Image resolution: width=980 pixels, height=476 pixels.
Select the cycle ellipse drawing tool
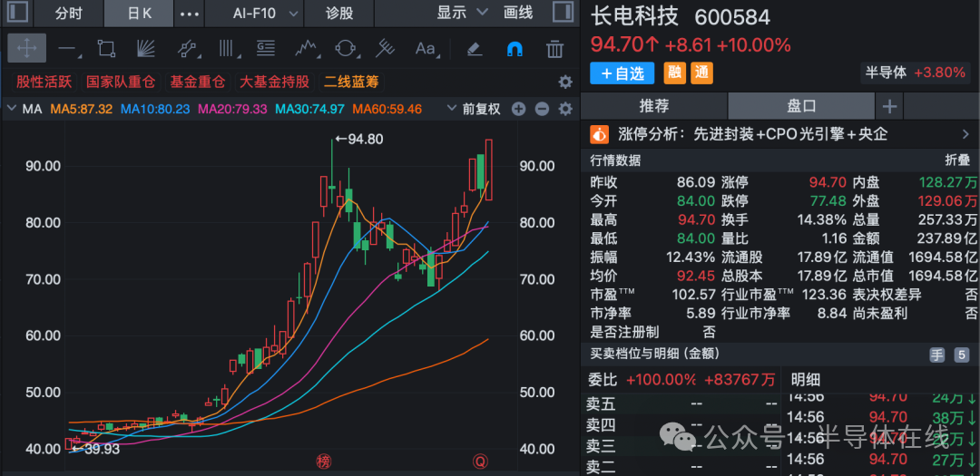pyautogui.click(x=346, y=48)
